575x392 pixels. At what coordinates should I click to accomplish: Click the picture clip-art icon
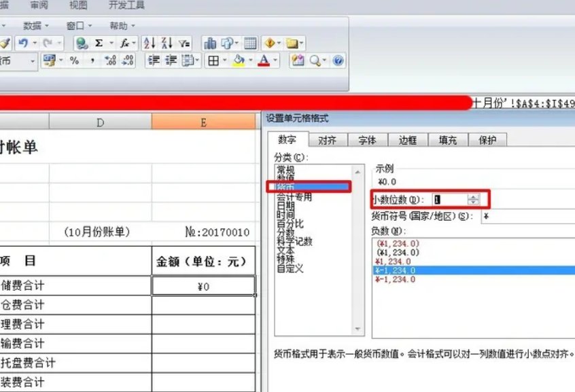pos(298,60)
